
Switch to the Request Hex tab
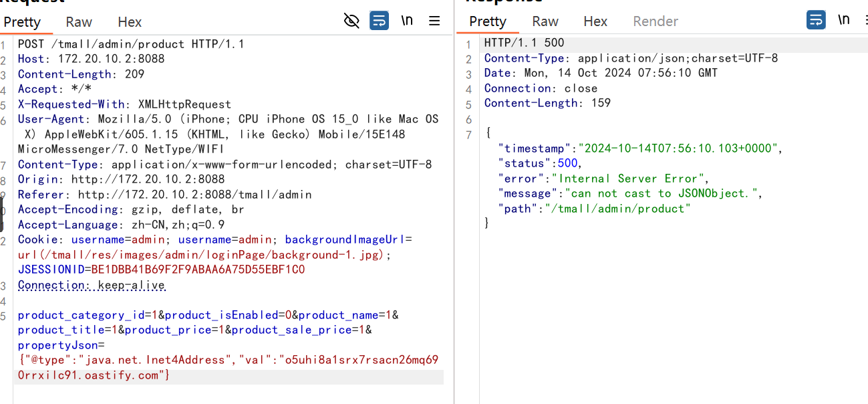(130, 22)
